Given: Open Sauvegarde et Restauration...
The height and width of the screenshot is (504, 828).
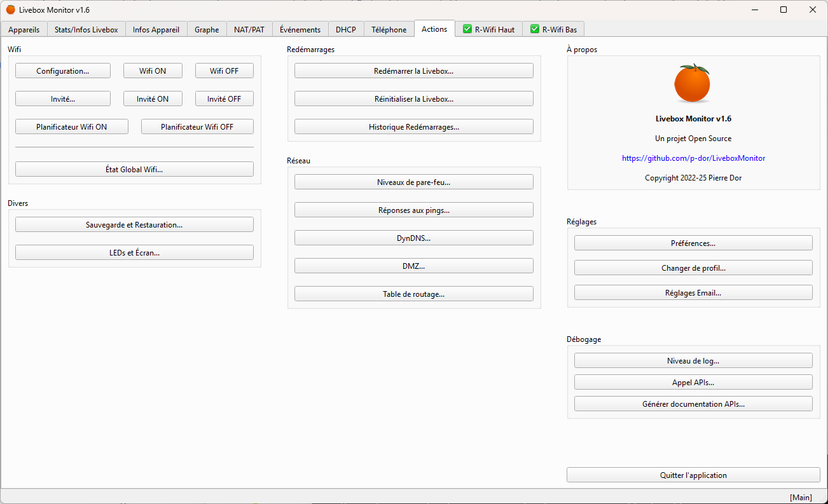Looking at the screenshot, I should tap(134, 224).
